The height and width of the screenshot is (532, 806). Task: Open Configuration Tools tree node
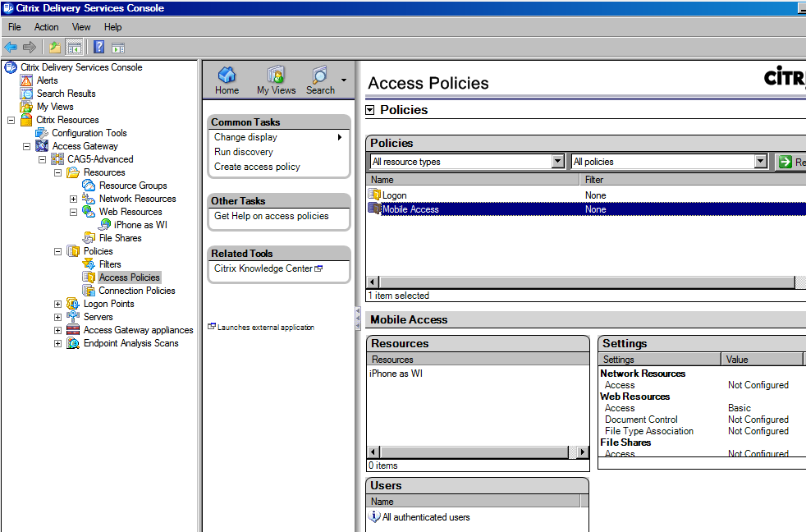click(89, 133)
